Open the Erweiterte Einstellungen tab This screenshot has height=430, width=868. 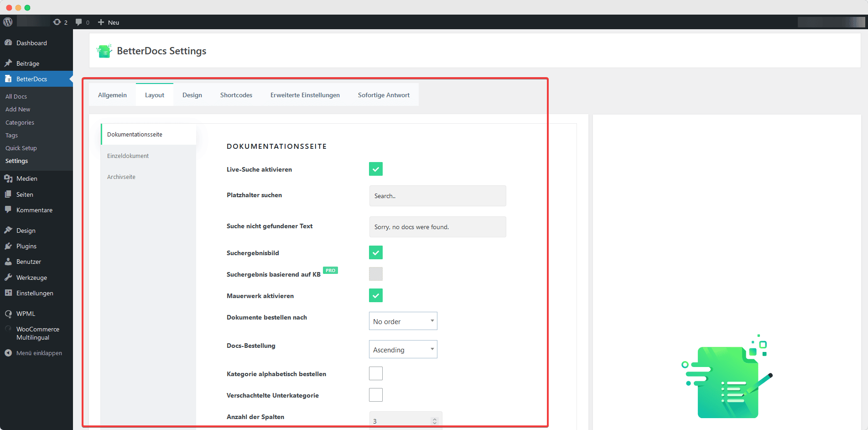coord(305,94)
